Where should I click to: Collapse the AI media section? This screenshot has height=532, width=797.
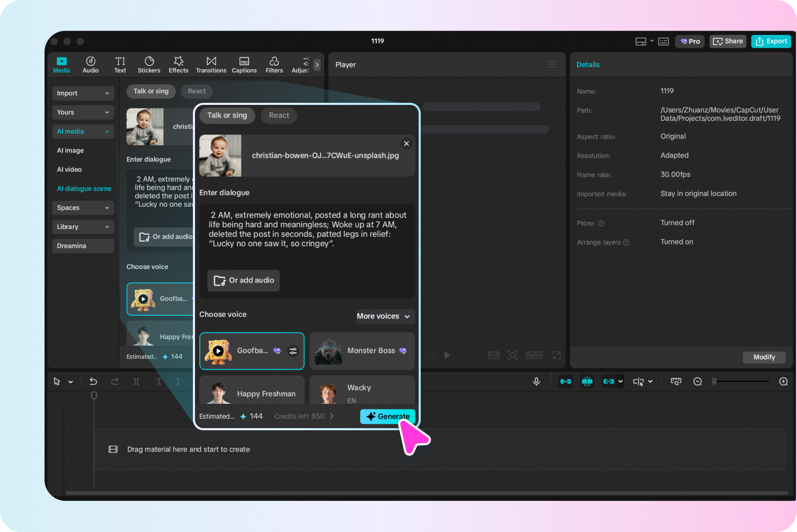83,131
